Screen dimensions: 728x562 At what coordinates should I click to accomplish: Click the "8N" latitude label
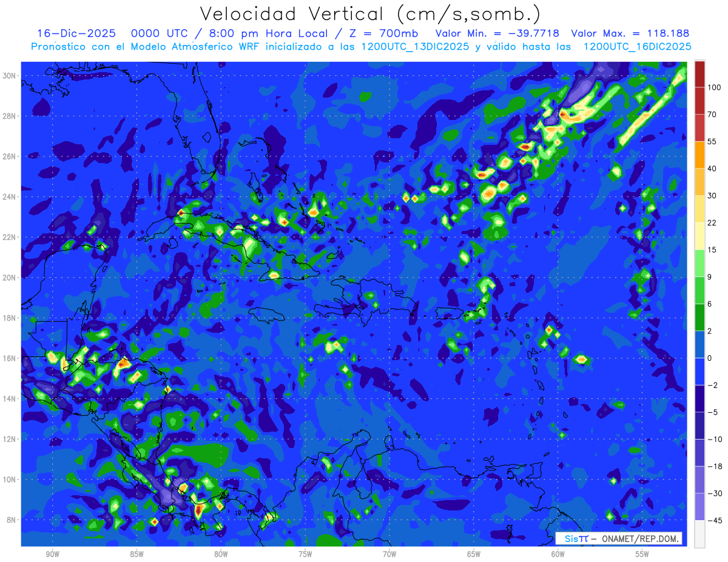(x=12, y=520)
